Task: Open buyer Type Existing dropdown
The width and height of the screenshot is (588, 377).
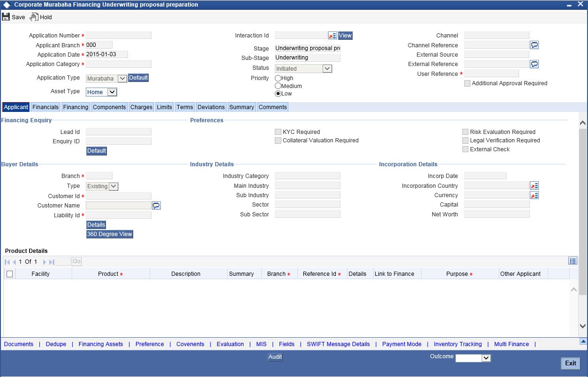Action: click(x=102, y=186)
